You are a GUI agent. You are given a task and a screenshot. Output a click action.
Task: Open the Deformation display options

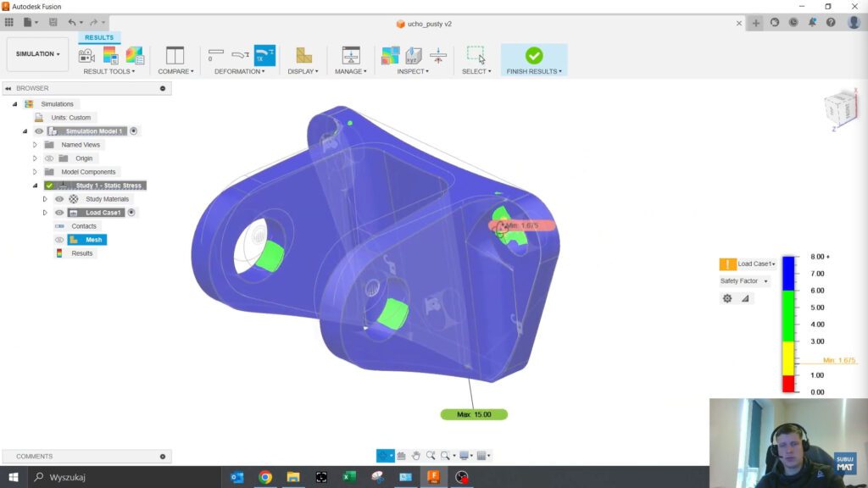point(240,71)
